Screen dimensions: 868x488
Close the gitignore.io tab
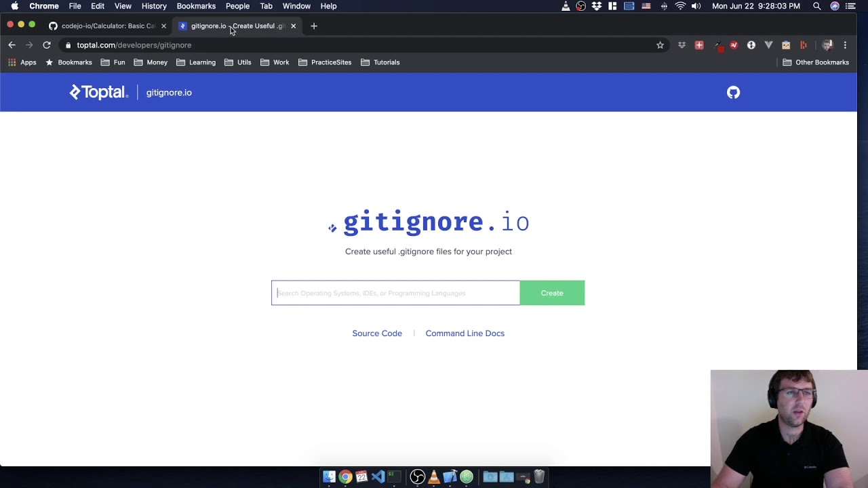[x=293, y=26]
